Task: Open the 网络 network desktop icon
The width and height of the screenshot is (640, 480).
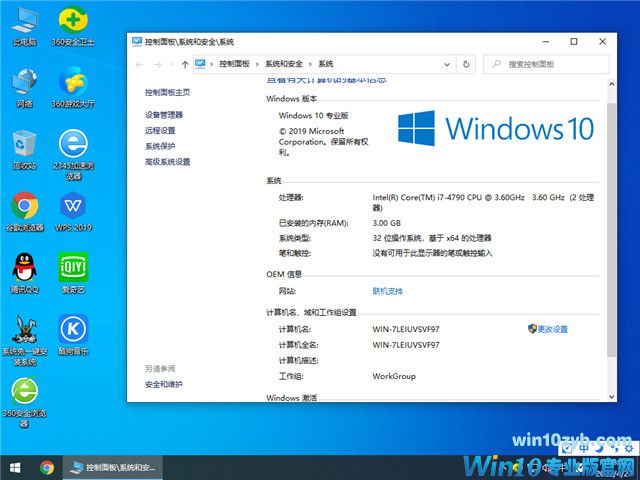Action: point(24,88)
